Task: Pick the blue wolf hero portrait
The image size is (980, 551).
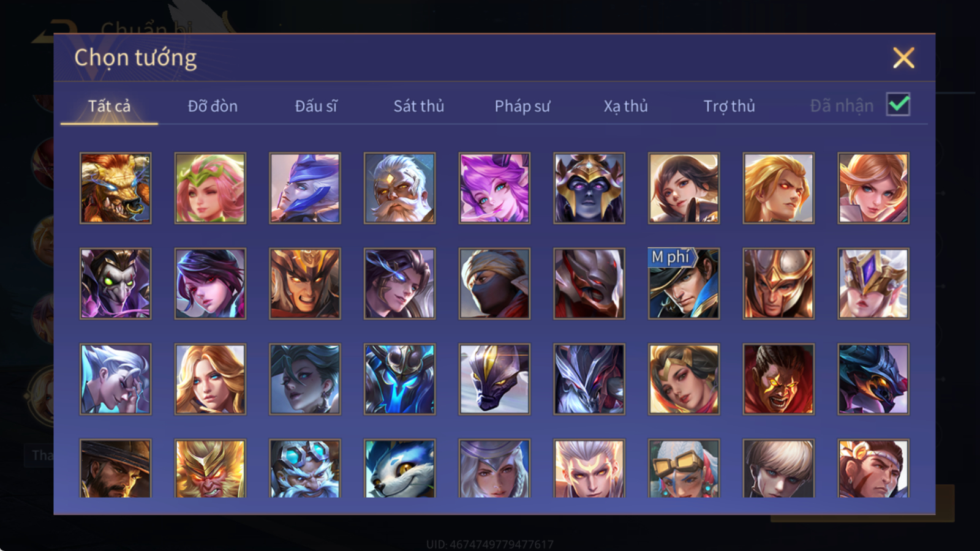Action: (x=399, y=468)
